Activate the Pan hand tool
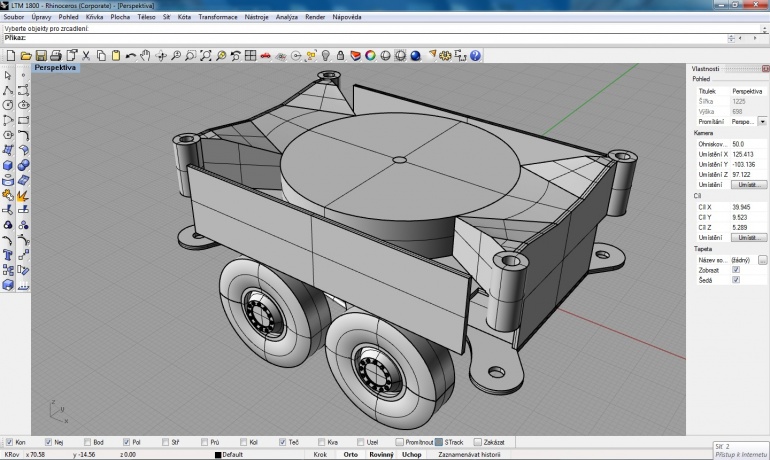The width and height of the screenshot is (770, 460). coord(145,55)
